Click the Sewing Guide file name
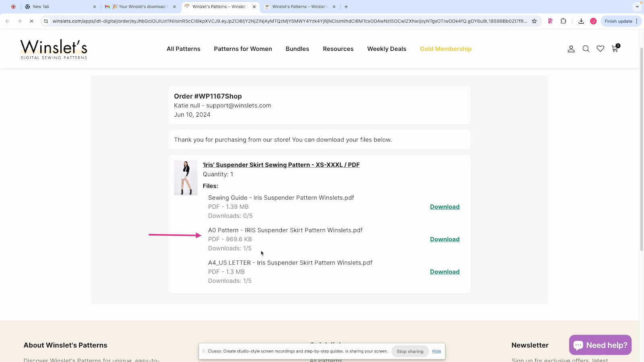 click(281, 197)
